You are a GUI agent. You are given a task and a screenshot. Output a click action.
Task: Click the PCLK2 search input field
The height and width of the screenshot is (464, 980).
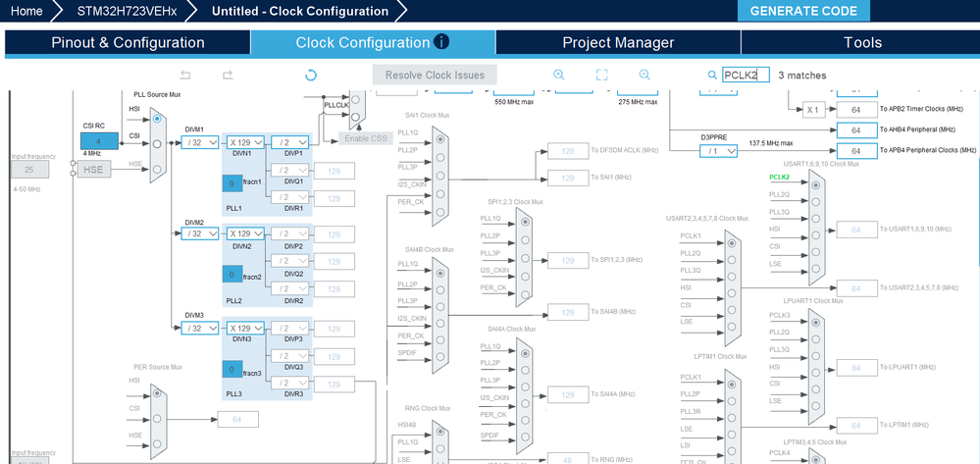746,75
